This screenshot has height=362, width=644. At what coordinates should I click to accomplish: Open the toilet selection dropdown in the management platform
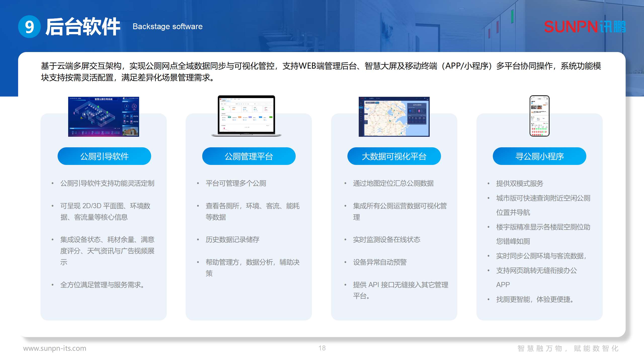click(227, 104)
